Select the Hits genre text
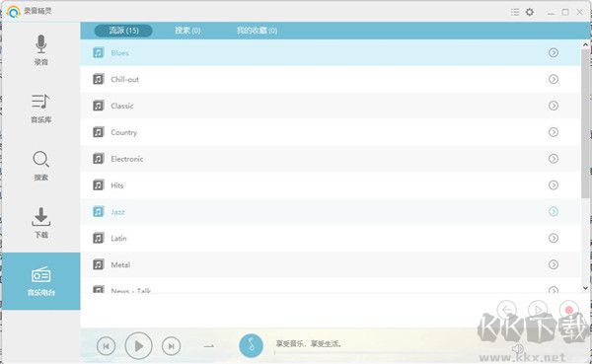Image resolution: width=592 pixels, height=364 pixels. pyautogui.click(x=117, y=185)
